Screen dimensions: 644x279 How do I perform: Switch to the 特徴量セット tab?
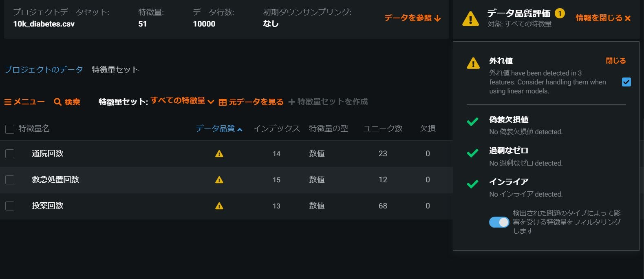point(115,70)
